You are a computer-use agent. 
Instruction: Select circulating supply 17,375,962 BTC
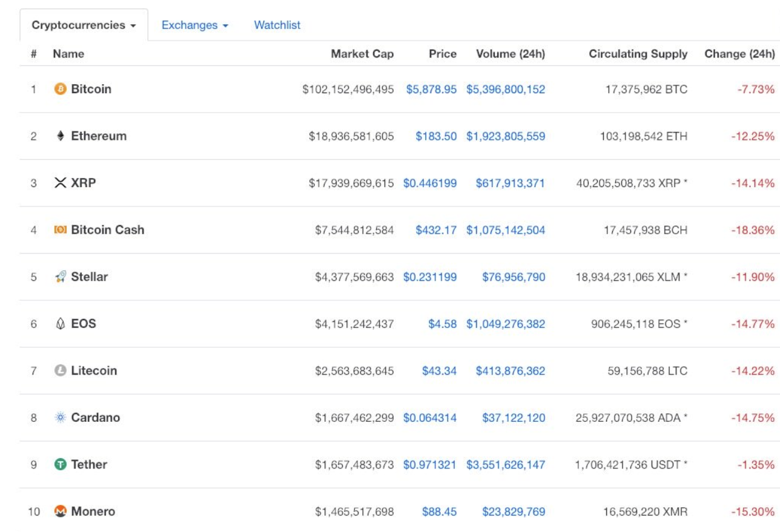coord(646,90)
